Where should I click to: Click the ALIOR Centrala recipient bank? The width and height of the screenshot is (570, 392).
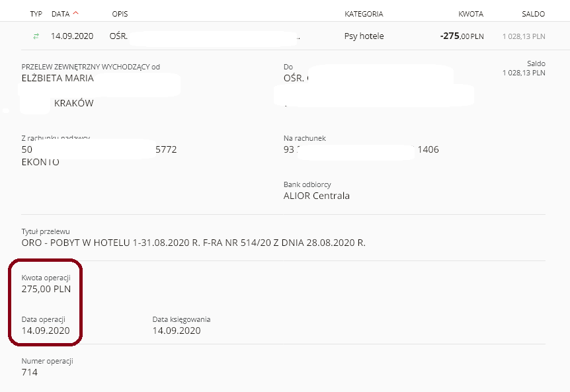click(x=317, y=196)
